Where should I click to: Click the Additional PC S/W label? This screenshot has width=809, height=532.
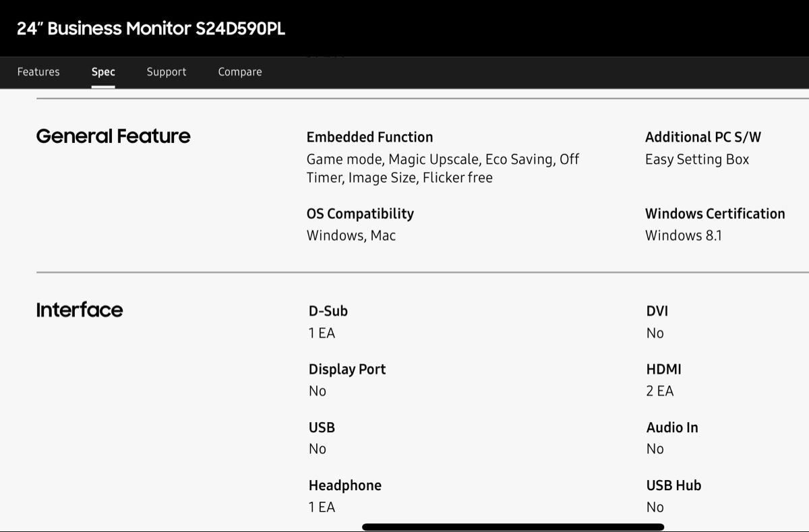[703, 137]
